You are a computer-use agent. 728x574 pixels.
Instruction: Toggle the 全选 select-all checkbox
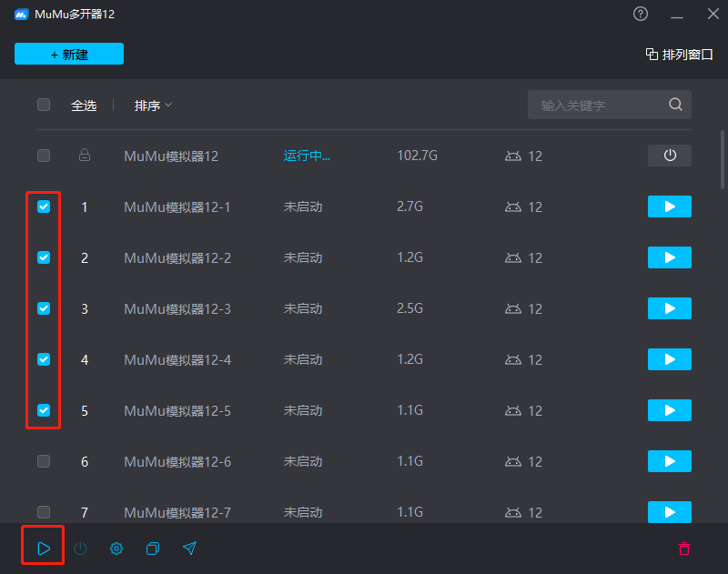pos(44,105)
